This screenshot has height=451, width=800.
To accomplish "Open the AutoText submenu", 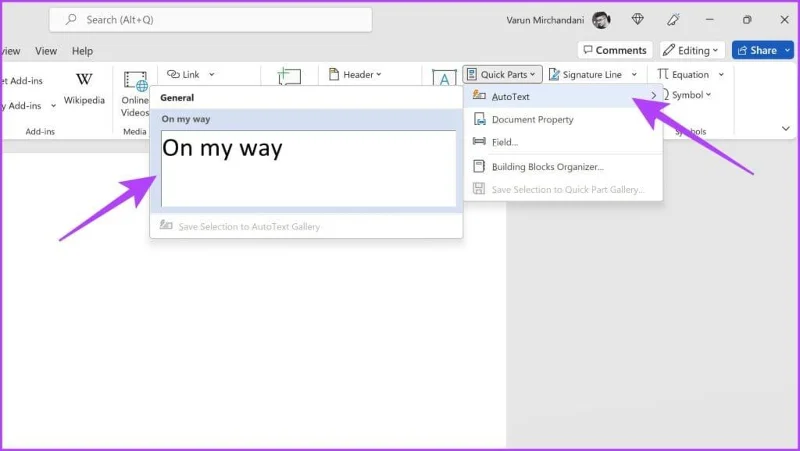I will 563,96.
